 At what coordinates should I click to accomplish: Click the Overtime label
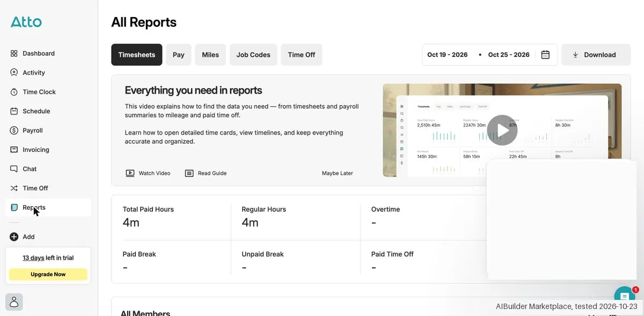pyautogui.click(x=386, y=209)
